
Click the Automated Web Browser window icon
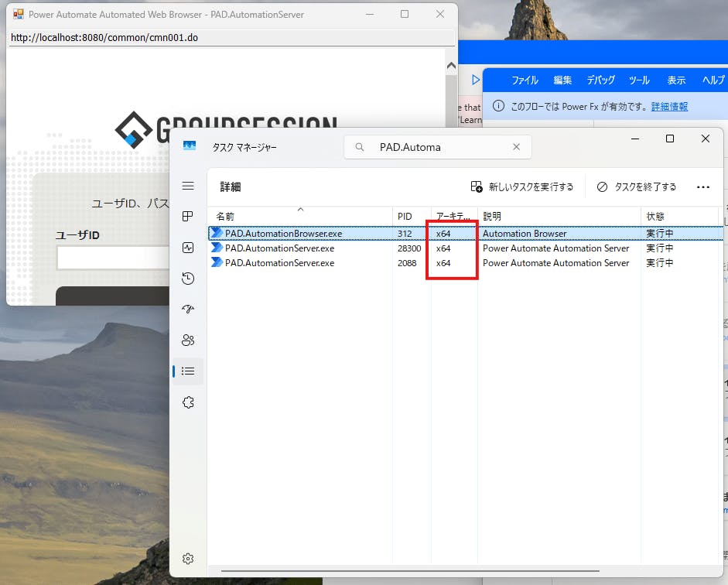[x=19, y=15]
